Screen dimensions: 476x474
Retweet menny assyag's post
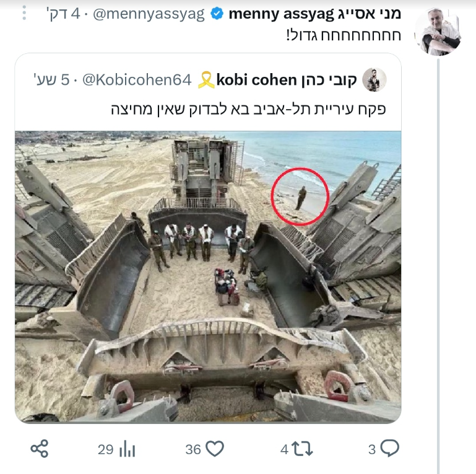pos(301,449)
